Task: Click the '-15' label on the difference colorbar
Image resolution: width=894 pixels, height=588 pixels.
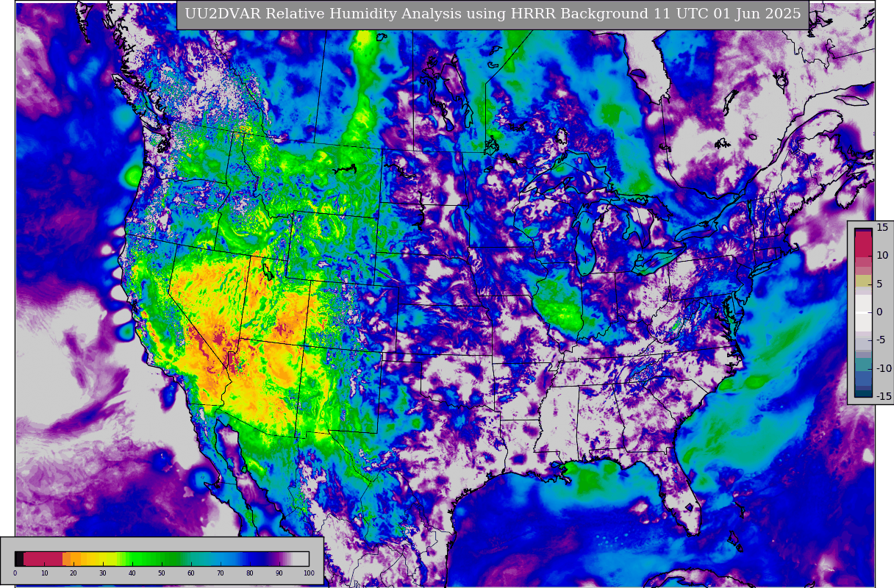Action: point(883,396)
